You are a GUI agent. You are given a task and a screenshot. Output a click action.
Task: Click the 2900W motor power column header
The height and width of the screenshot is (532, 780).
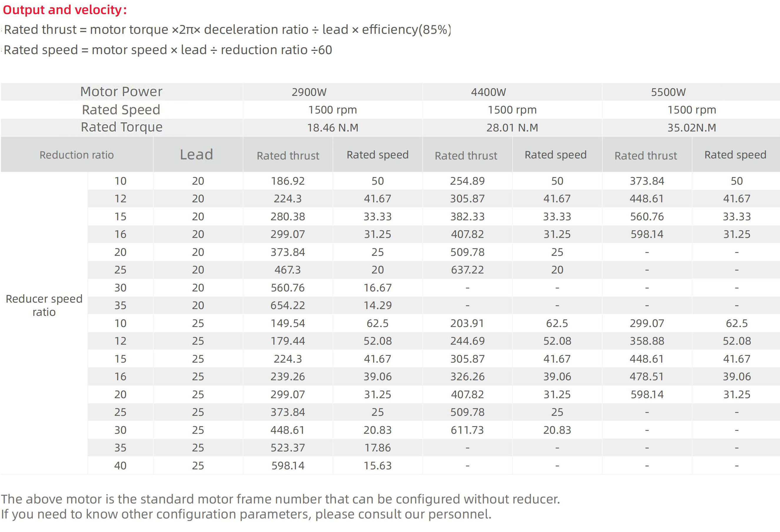tap(309, 92)
